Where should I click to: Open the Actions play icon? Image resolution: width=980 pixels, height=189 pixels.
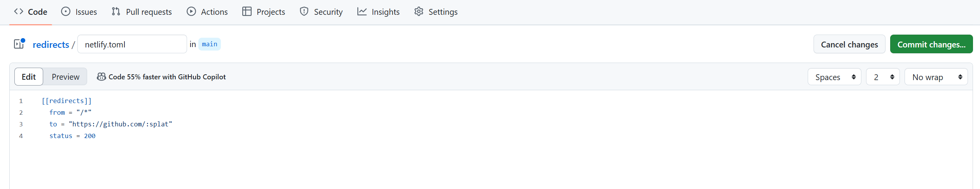(191, 12)
